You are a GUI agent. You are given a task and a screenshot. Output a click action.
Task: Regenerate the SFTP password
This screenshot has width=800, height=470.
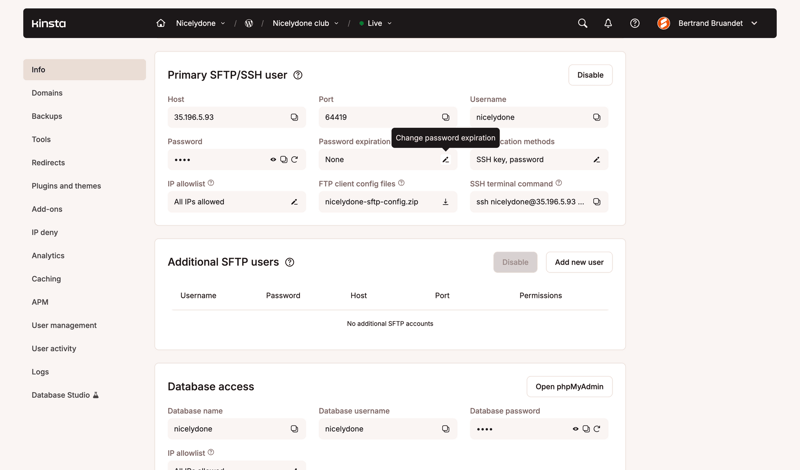pyautogui.click(x=294, y=160)
